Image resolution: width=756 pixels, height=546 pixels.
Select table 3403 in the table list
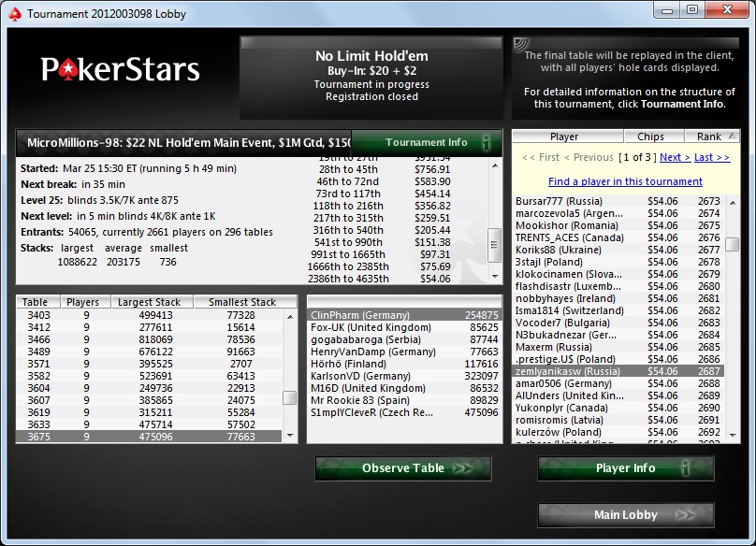149,315
